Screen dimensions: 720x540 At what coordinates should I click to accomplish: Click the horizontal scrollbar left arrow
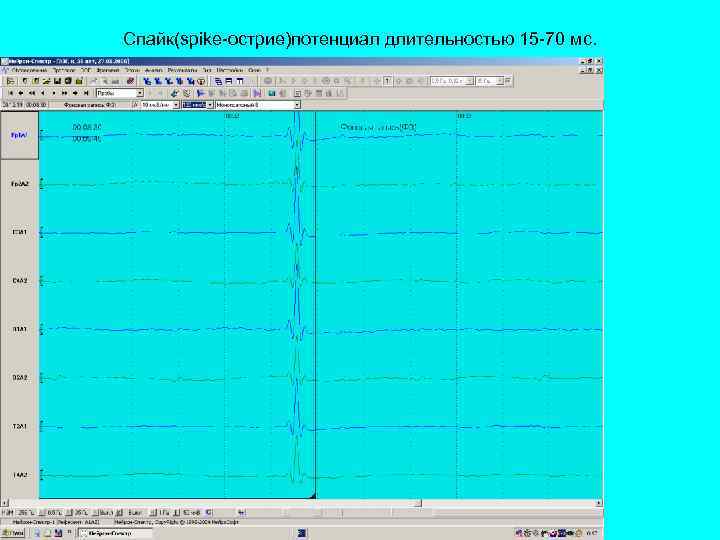coord(4,503)
